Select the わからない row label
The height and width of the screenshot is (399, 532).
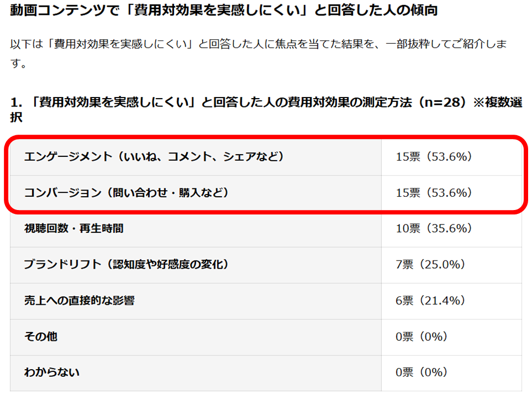pyautogui.click(x=52, y=372)
